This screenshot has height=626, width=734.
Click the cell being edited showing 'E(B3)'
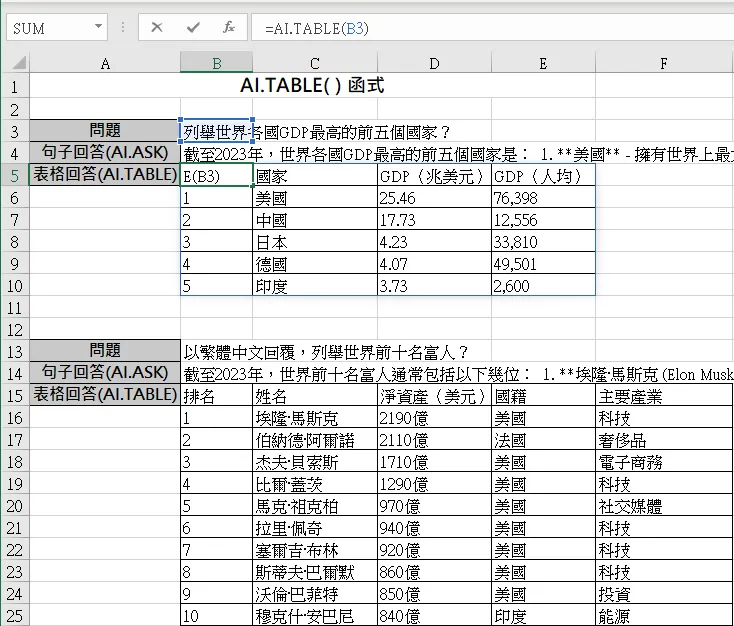(x=216, y=175)
